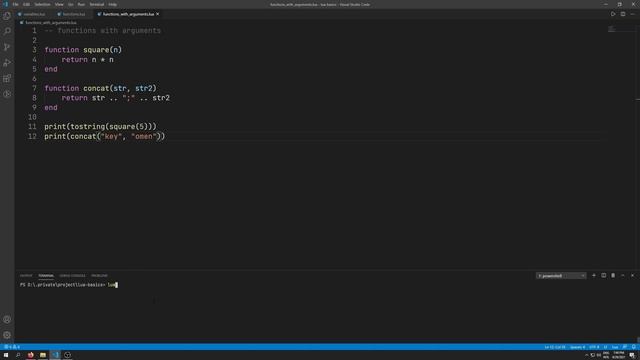Close the functions_with_arguments.lua tab

158,14
